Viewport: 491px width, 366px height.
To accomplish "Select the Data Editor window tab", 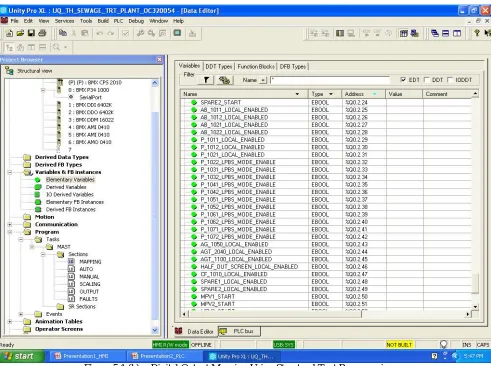I will click(x=195, y=331).
